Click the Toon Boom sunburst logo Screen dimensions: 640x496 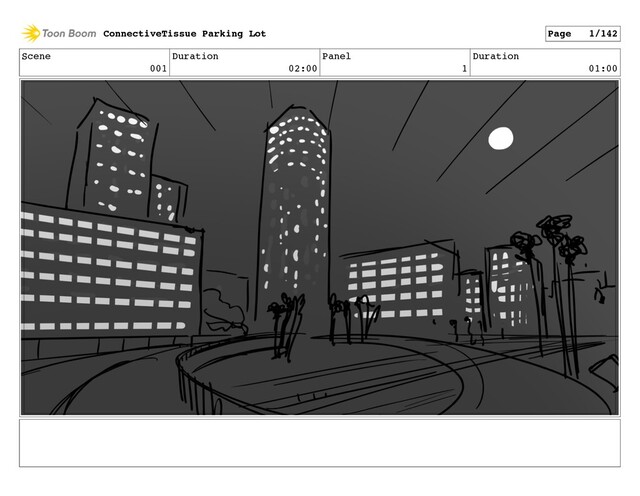pyautogui.click(x=31, y=33)
